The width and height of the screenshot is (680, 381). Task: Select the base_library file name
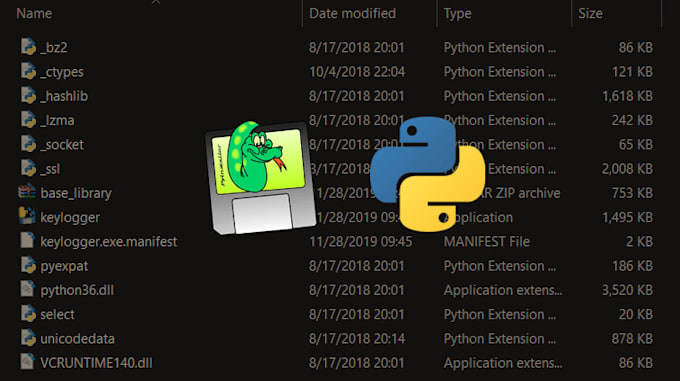tap(76, 193)
